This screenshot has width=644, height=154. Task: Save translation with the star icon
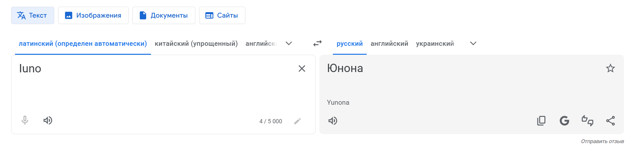610,68
